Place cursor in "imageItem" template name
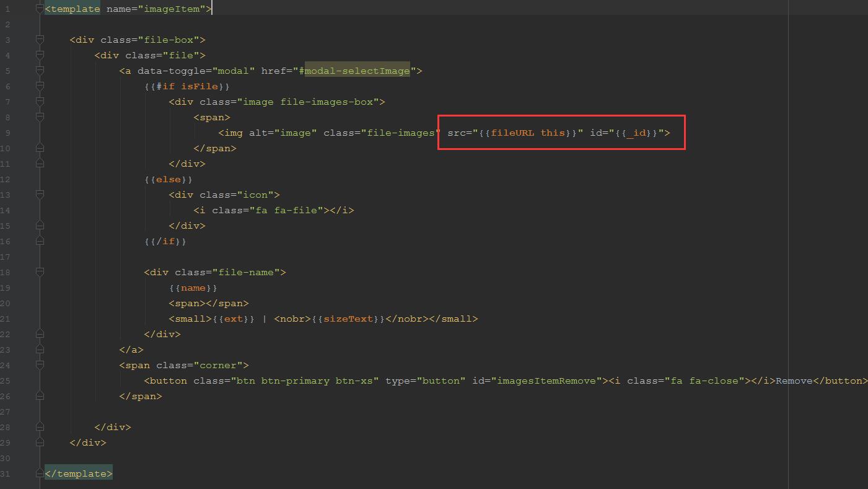This screenshot has height=489, width=868. point(172,9)
